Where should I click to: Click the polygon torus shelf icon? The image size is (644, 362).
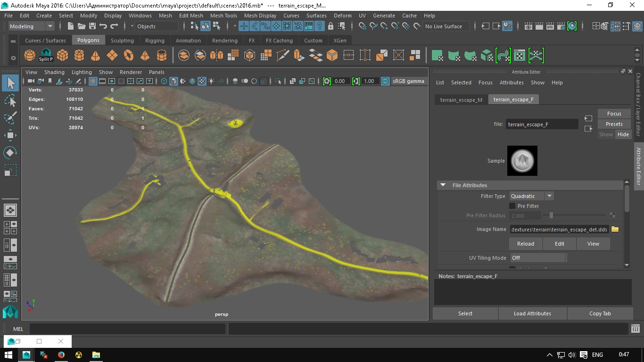[129, 56]
